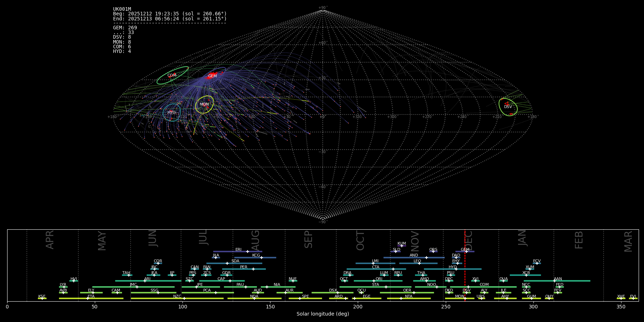Click the GEM shower label in timeline

[465, 249]
